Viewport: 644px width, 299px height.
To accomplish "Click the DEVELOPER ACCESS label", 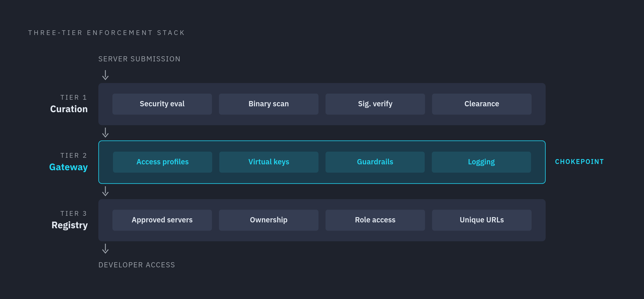I will click(x=137, y=265).
